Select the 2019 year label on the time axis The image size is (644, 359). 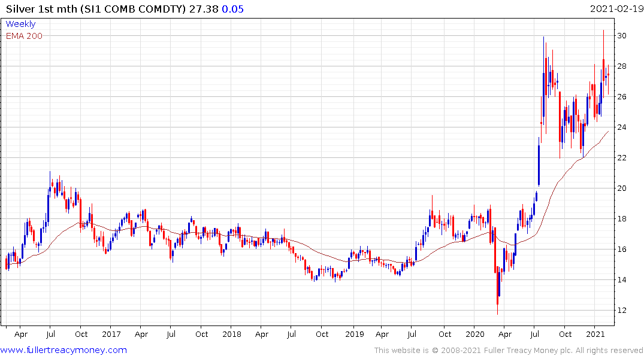(355, 334)
